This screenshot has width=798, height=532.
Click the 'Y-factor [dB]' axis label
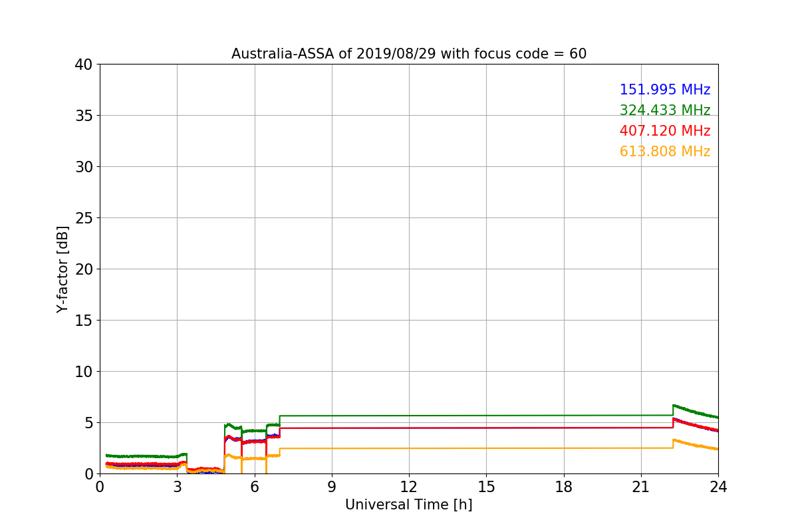(63, 269)
